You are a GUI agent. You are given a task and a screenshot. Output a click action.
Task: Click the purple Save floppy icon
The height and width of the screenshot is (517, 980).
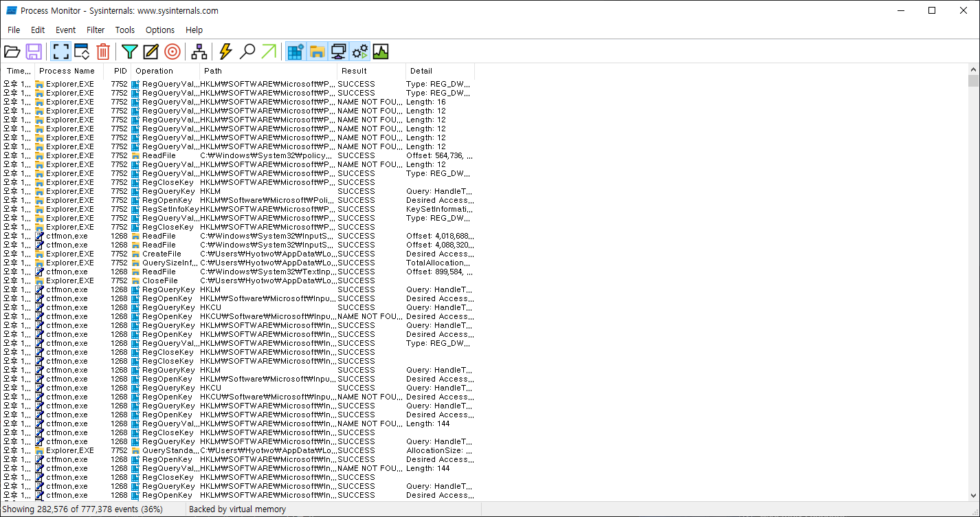coord(34,52)
